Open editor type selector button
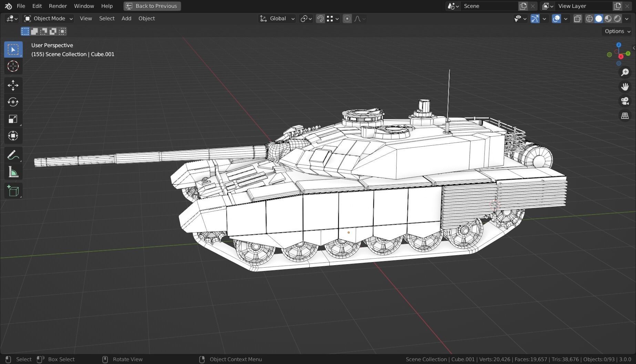The height and width of the screenshot is (364, 636). point(11,19)
